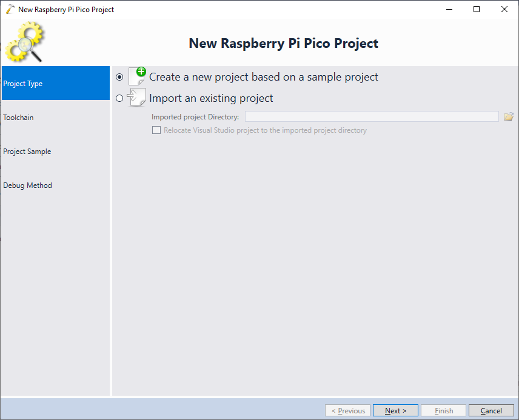
Task: Click the import existing project document icon
Action: coord(136,98)
